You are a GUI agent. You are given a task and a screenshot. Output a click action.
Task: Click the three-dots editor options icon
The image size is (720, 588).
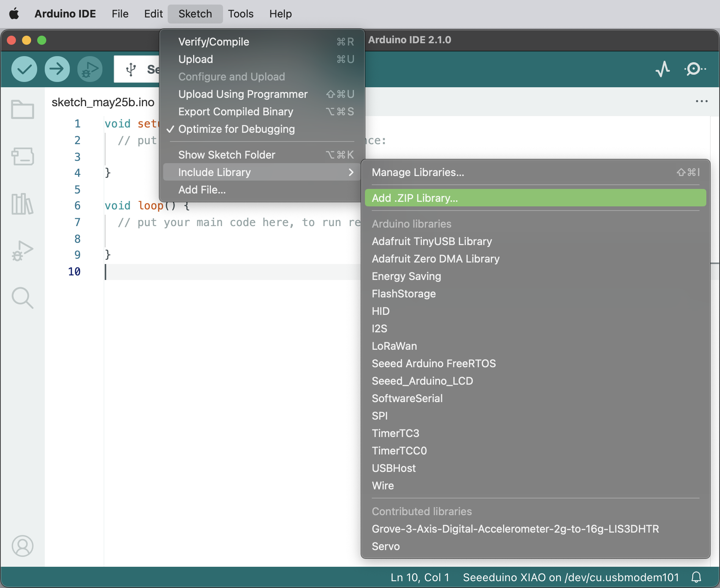[x=702, y=101]
